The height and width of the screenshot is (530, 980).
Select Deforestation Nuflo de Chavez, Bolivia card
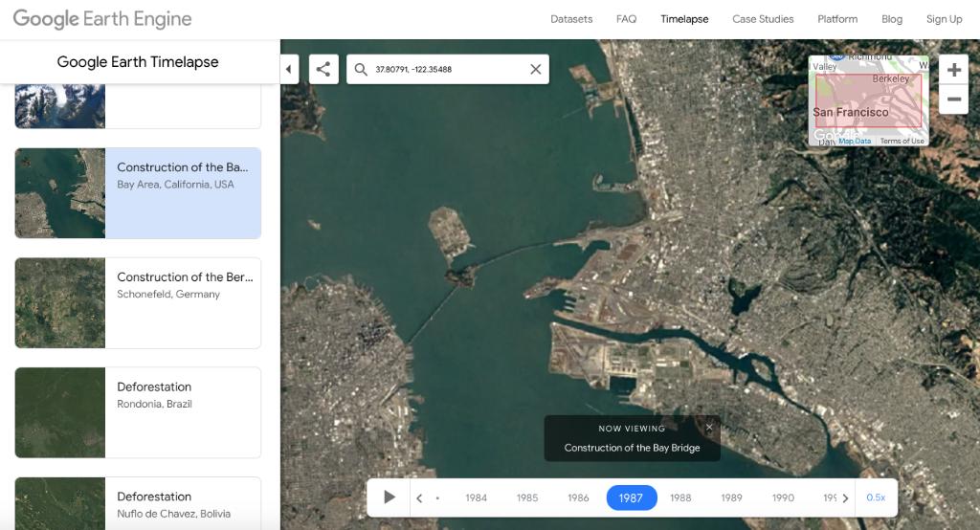pyautogui.click(x=138, y=504)
